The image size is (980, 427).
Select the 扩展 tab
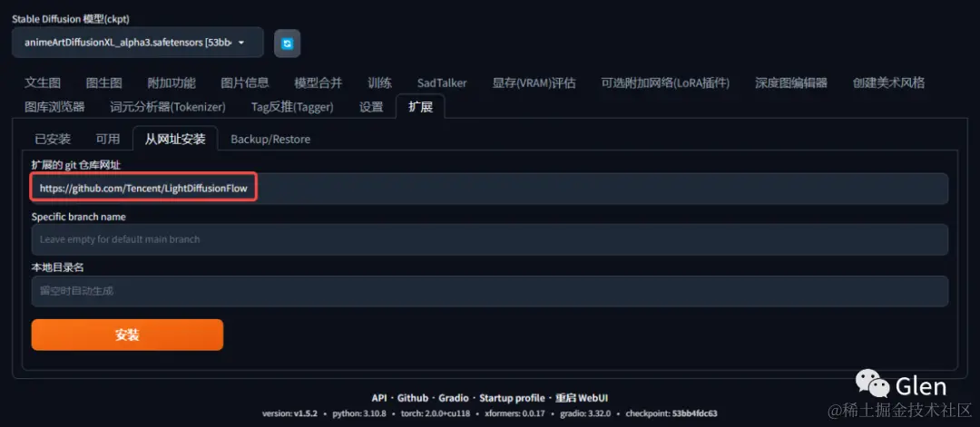[420, 106]
